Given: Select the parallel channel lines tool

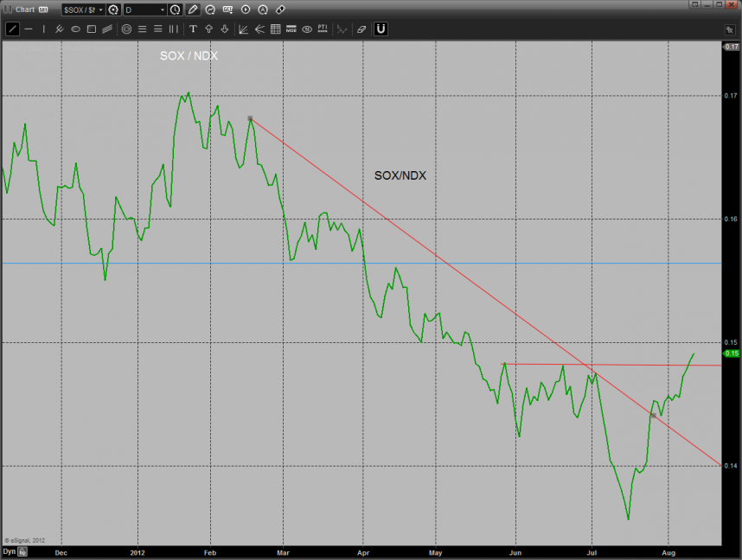Looking at the screenshot, I should 107,29.
